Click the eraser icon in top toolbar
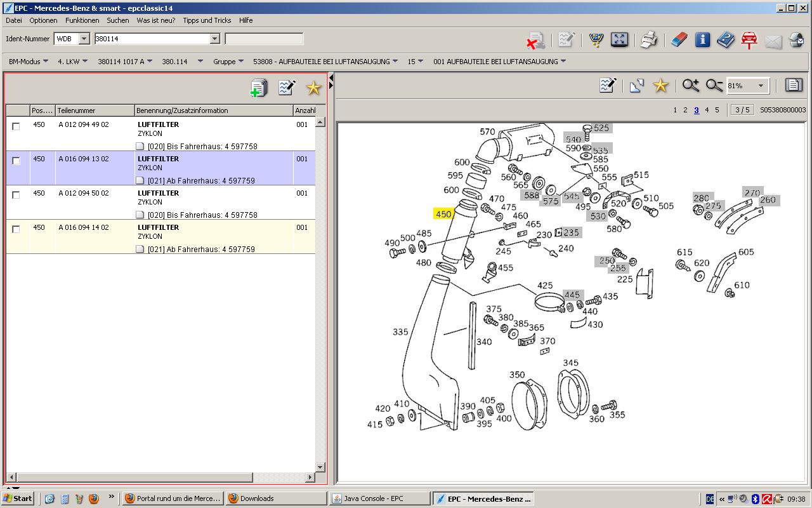This screenshot has width=812, height=508. click(679, 40)
